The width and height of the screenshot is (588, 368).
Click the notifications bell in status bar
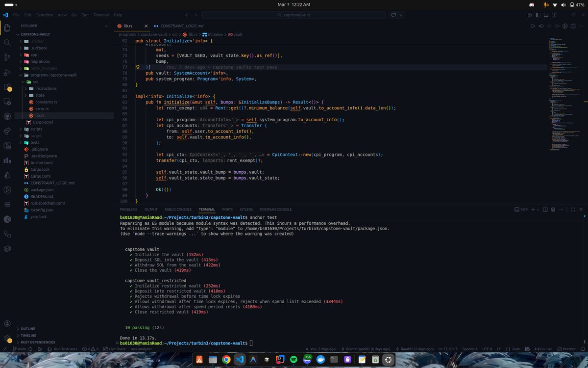click(582, 349)
